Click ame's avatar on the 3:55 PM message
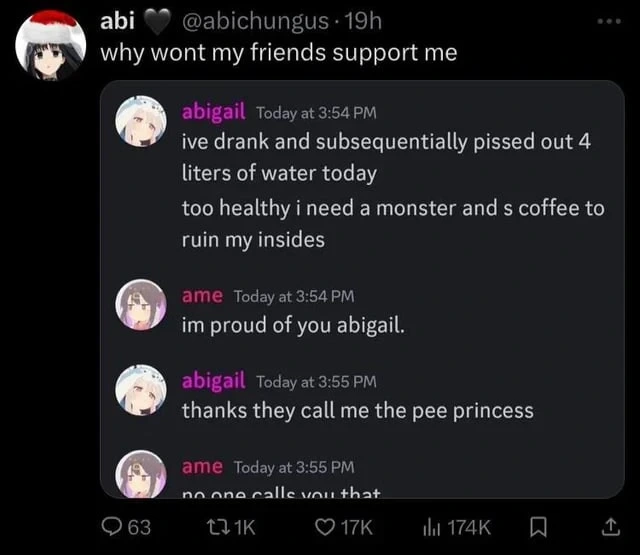This screenshot has width=640, height=555. [x=141, y=474]
